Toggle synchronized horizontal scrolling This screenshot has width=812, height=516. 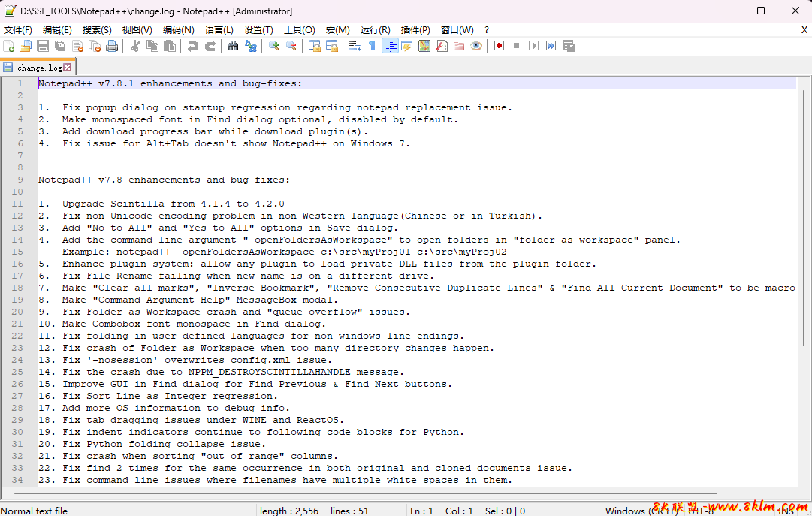pos(332,46)
